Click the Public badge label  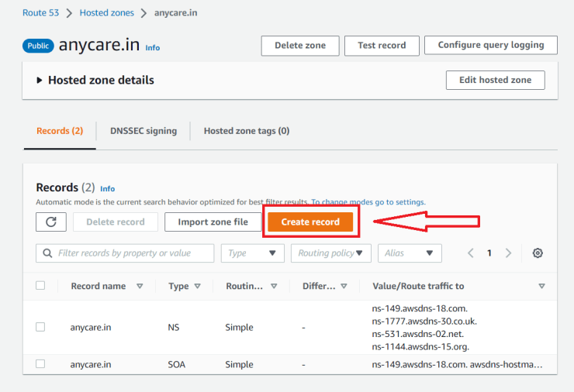[38, 46]
